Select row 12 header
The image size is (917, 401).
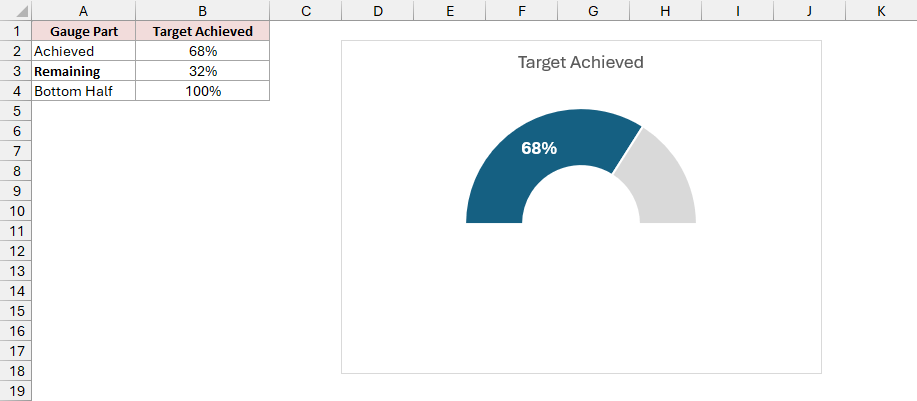click(x=16, y=251)
